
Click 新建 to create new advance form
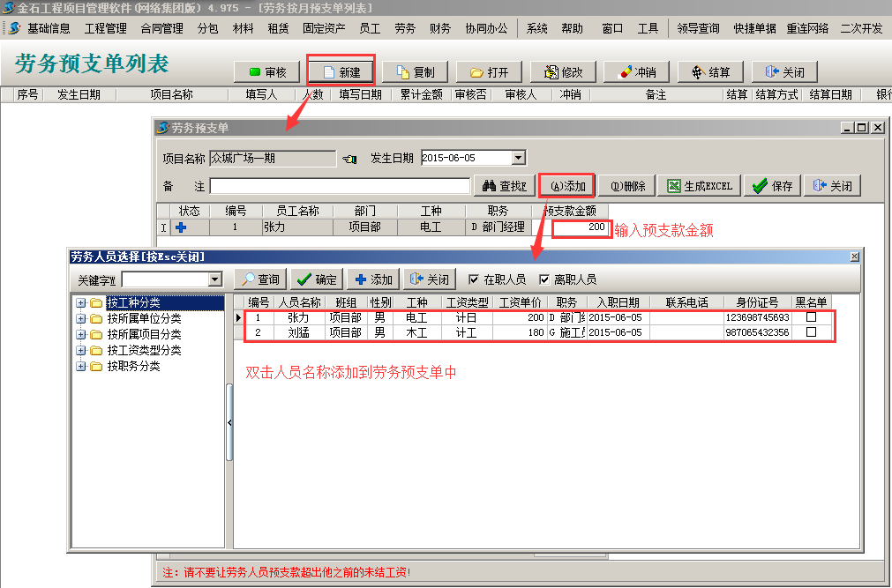[x=341, y=72]
